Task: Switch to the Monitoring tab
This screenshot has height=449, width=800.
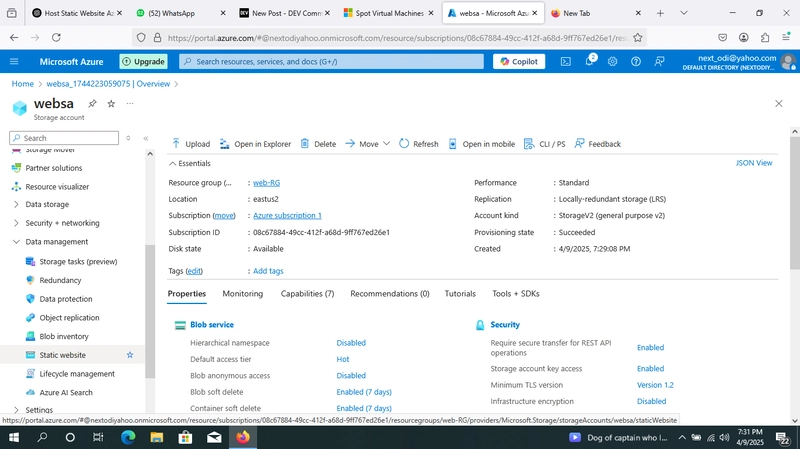Action: (243, 294)
